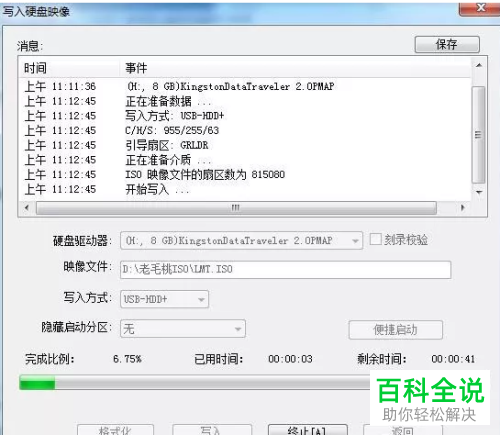Click the 格式化 button

[x=115, y=430]
